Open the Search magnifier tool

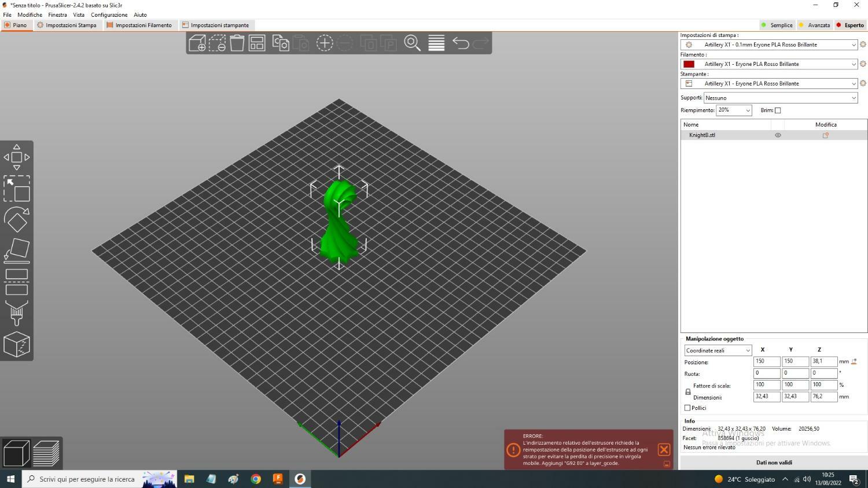pyautogui.click(x=412, y=43)
